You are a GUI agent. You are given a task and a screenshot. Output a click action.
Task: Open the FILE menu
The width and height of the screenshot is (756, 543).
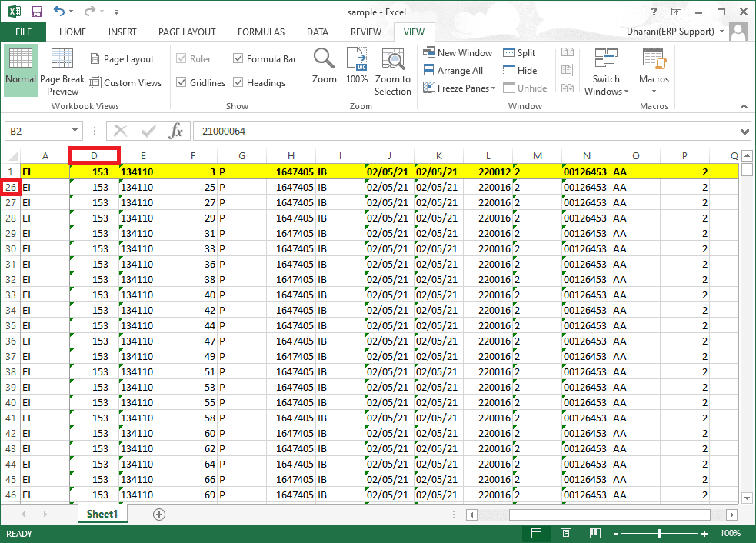click(x=23, y=32)
